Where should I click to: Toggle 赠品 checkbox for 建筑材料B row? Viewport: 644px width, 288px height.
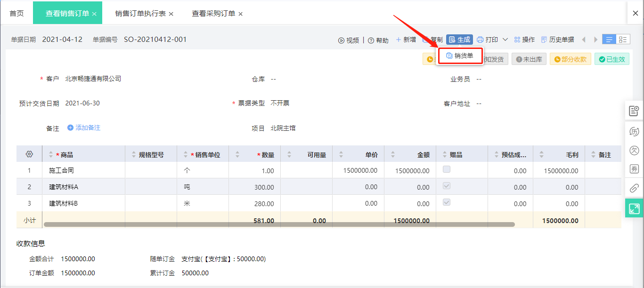(447, 202)
